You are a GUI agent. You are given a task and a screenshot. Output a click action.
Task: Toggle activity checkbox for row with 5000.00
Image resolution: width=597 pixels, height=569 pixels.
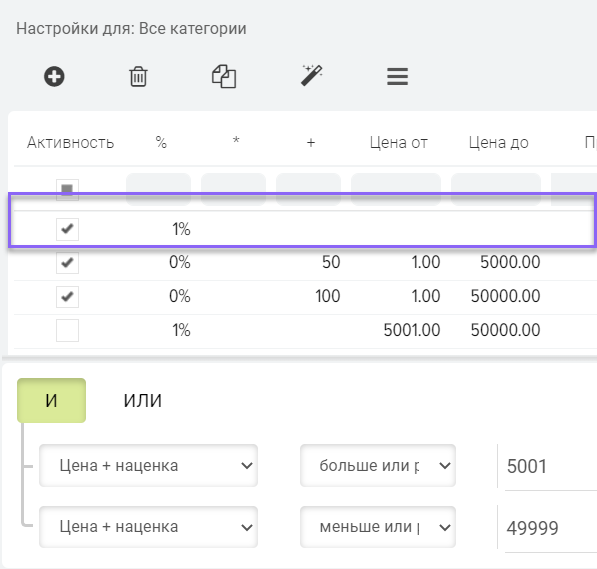pos(67,263)
